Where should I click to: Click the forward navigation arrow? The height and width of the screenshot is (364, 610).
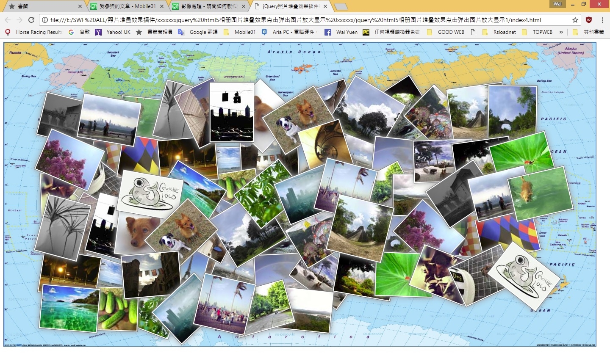[19, 20]
